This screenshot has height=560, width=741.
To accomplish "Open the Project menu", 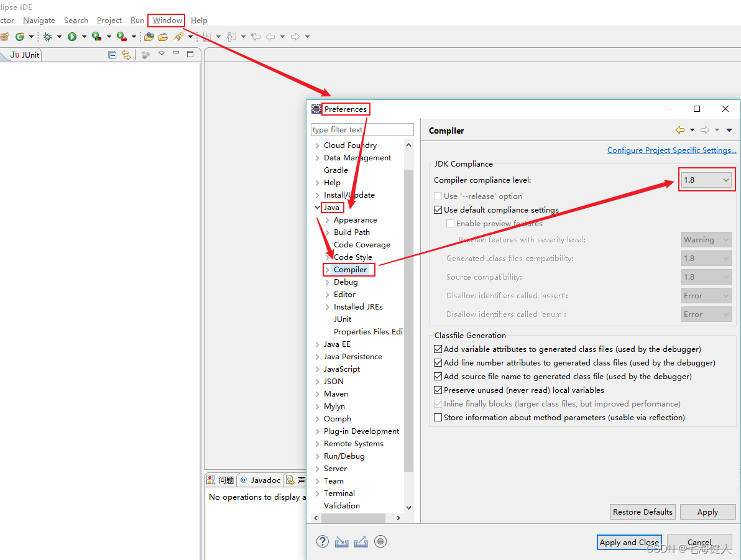I will tap(109, 21).
